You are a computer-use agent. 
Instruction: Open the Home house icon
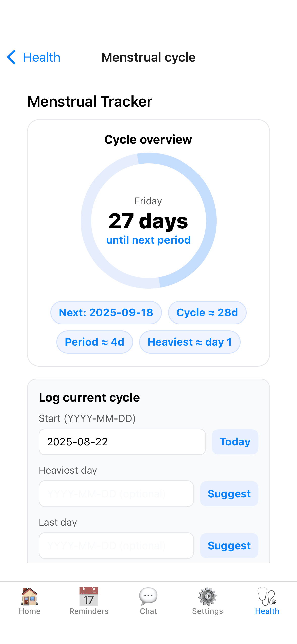coord(29,596)
